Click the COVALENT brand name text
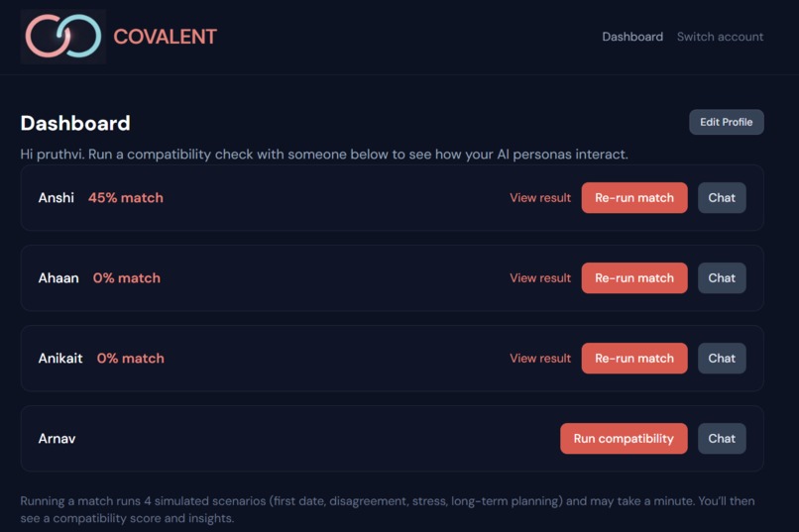The image size is (799, 532). point(166,37)
